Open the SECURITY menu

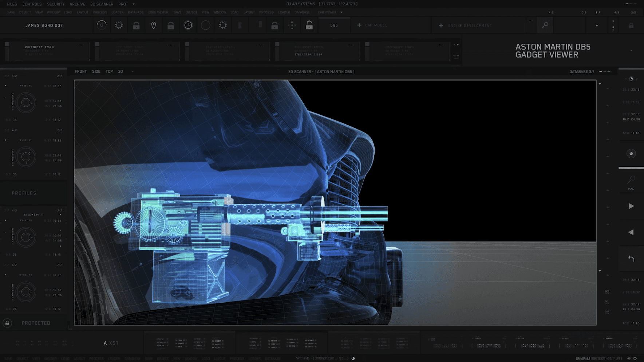tap(56, 4)
